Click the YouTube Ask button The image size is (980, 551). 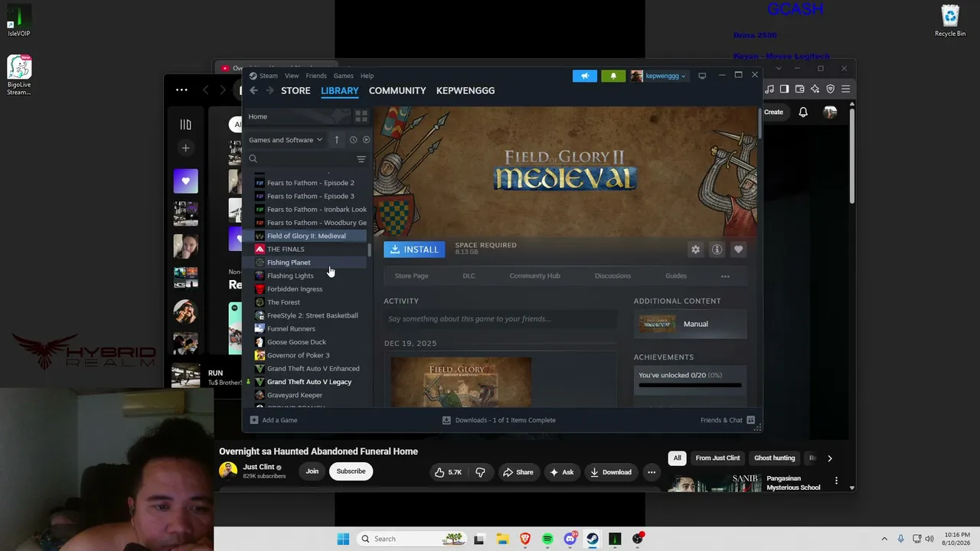pos(561,472)
